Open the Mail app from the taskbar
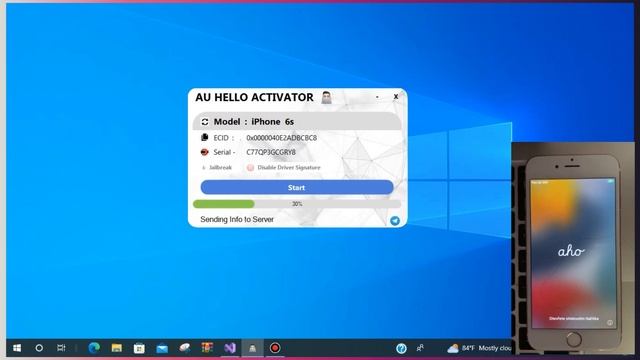Viewport: 640px width, 360px height. click(162, 348)
